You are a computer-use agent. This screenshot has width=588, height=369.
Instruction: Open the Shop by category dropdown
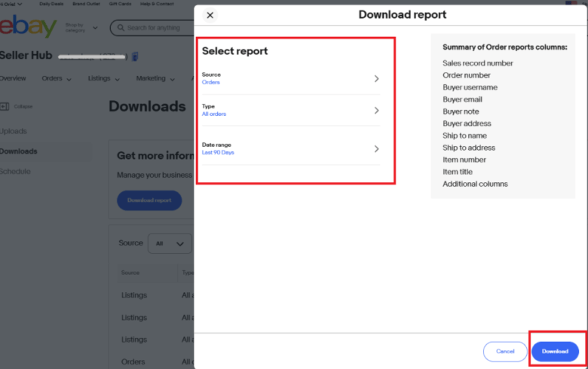point(81,28)
